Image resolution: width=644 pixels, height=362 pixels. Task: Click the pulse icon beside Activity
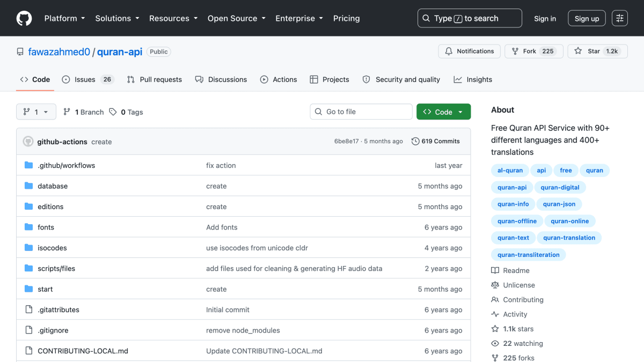click(x=495, y=314)
